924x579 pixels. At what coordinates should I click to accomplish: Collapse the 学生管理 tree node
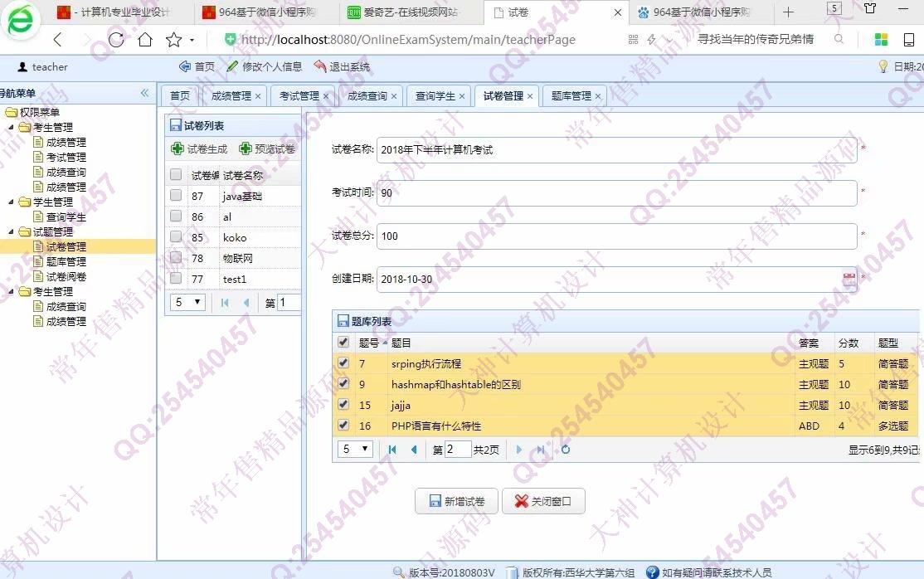click(x=11, y=202)
